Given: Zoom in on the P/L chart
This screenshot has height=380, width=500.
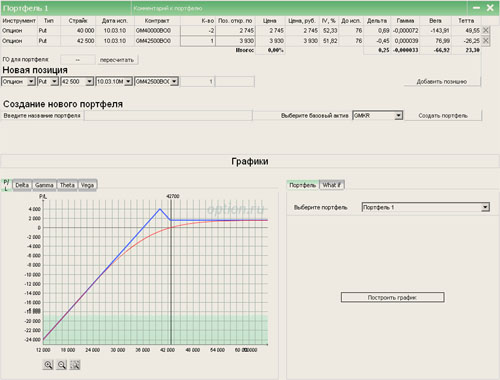Looking at the screenshot, I should (x=48, y=365).
